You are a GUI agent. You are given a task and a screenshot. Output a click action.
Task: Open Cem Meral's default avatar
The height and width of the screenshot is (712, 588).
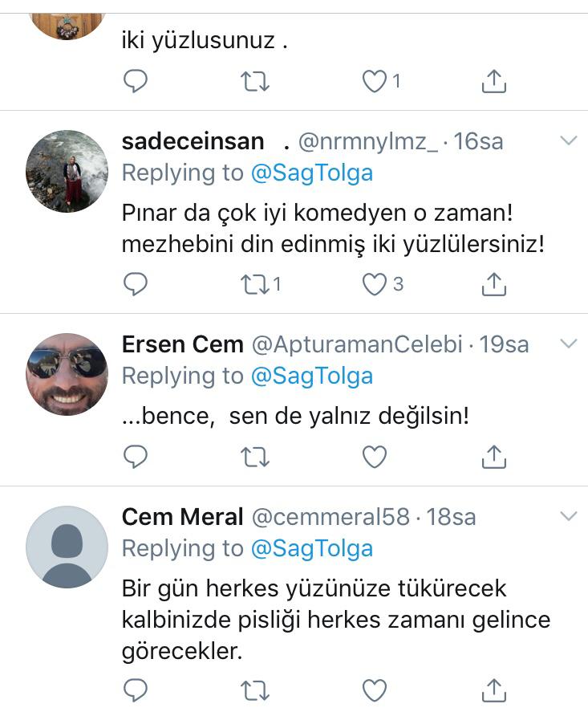tap(67, 547)
